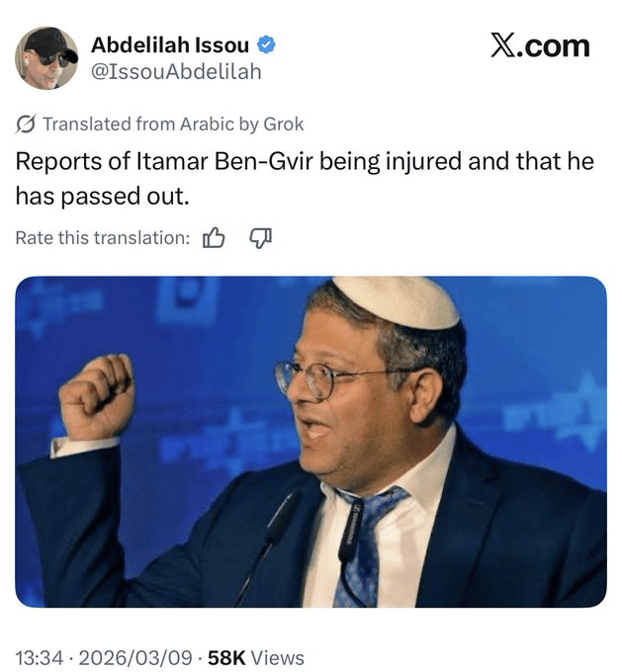View the 58K Views count
The image size is (622, 672).
(x=256, y=658)
